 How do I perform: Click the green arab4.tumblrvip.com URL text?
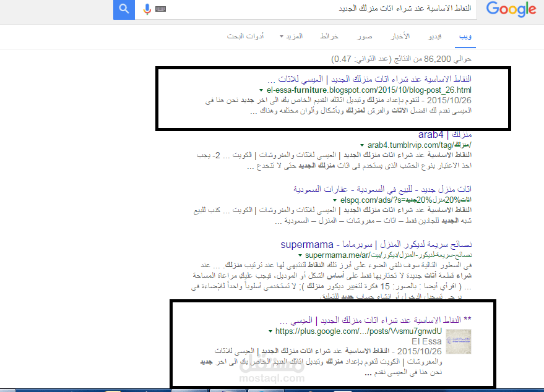point(420,145)
